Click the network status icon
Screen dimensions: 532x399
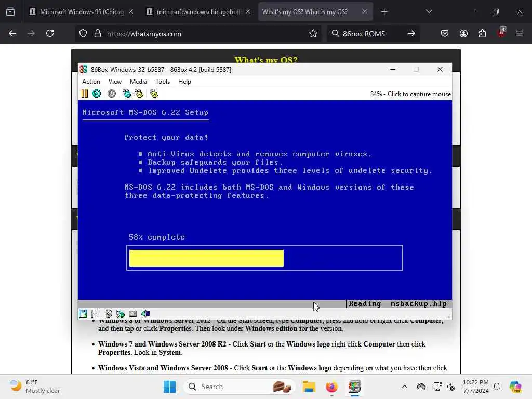pyautogui.click(x=121, y=314)
